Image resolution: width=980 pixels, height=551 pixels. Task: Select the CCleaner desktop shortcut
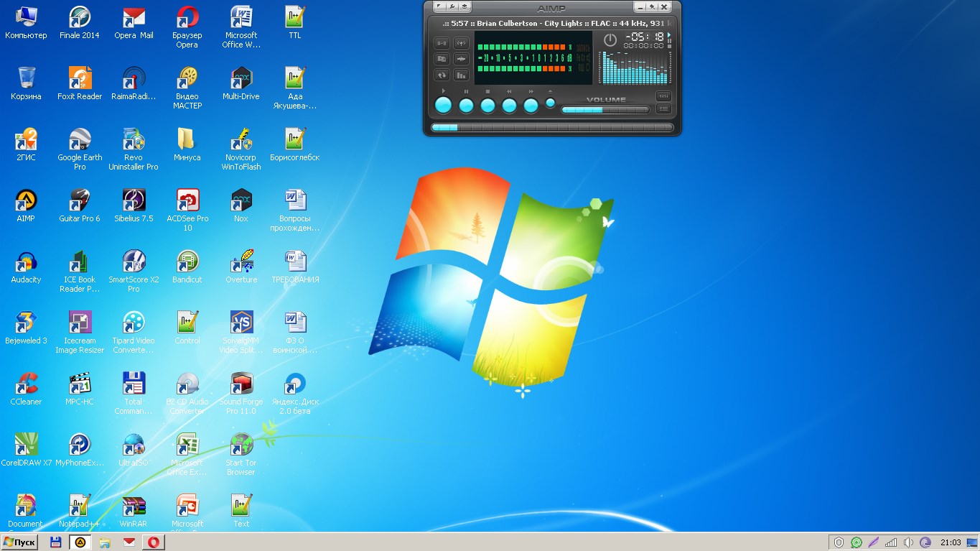click(x=26, y=389)
